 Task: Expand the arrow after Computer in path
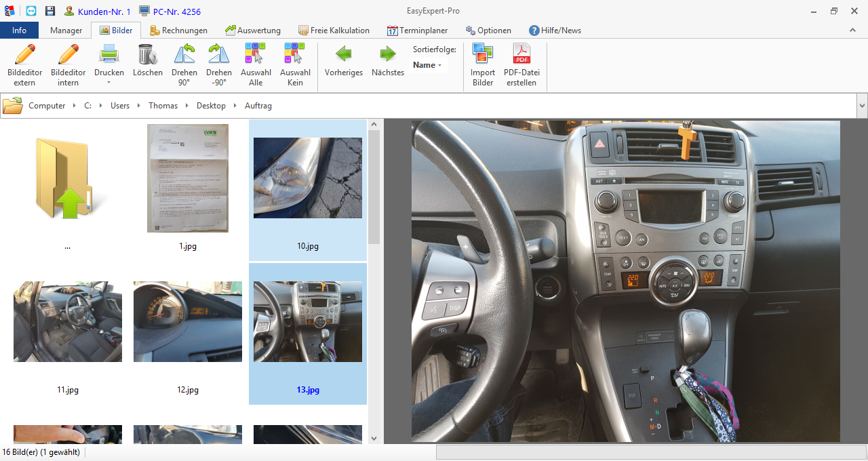[x=75, y=106]
